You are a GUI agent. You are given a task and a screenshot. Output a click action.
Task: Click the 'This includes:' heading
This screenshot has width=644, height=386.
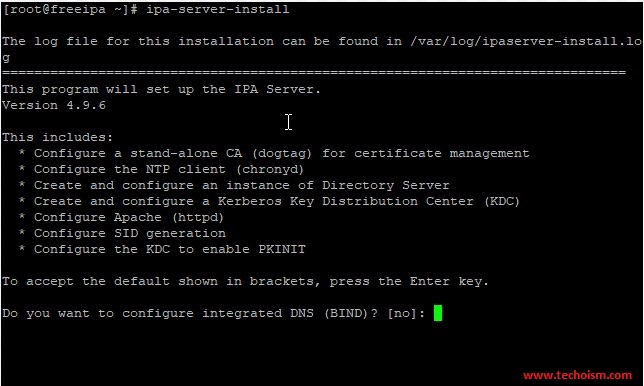pyautogui.click(x=57, y=137)
